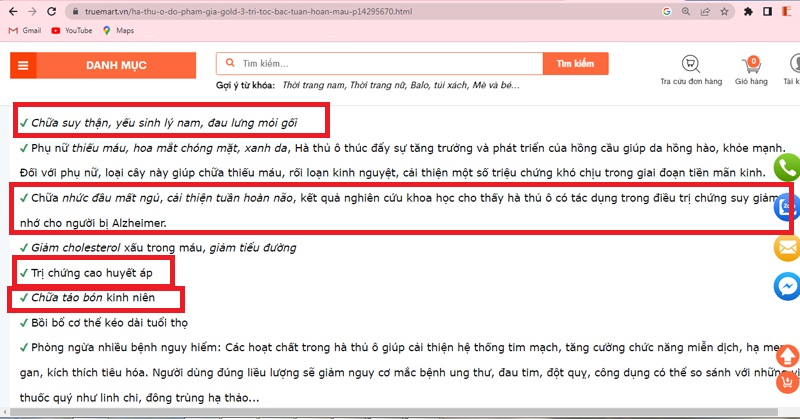Screen dimensions: 800x419
Task: Open the Zalo chat floating icon
Action: 787,207
